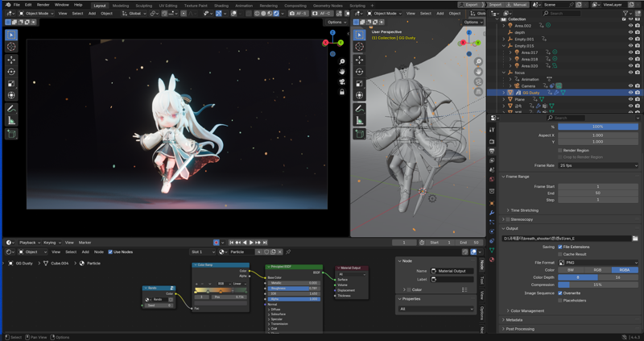Screen dimensions: 644x341
Task: Switch to the Geometry Nodes workspace tab
Action: point(328,6)
